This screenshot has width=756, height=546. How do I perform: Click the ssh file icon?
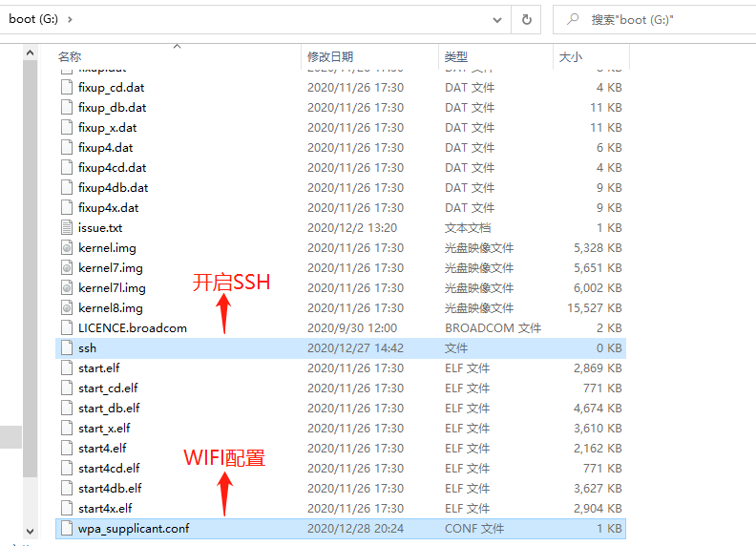coord(66,348)
